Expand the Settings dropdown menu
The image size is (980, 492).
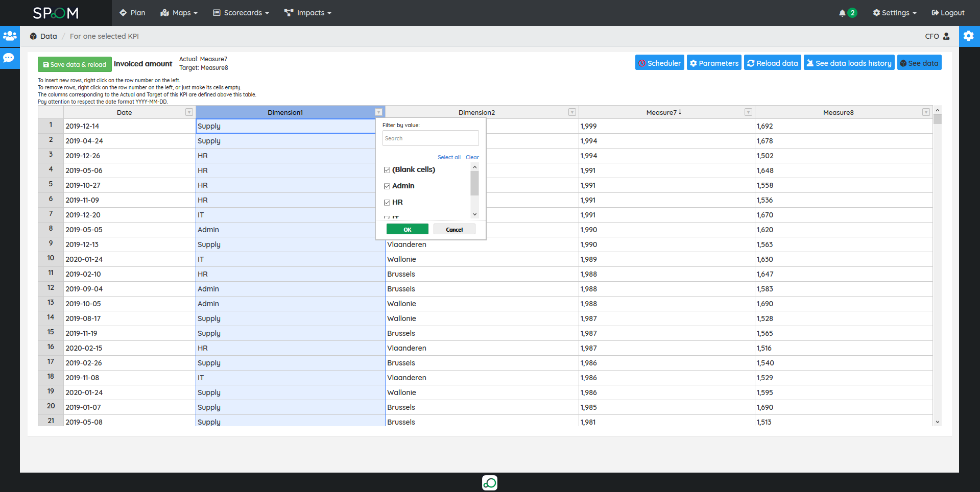pyautogui.click(x=895, y=13)
